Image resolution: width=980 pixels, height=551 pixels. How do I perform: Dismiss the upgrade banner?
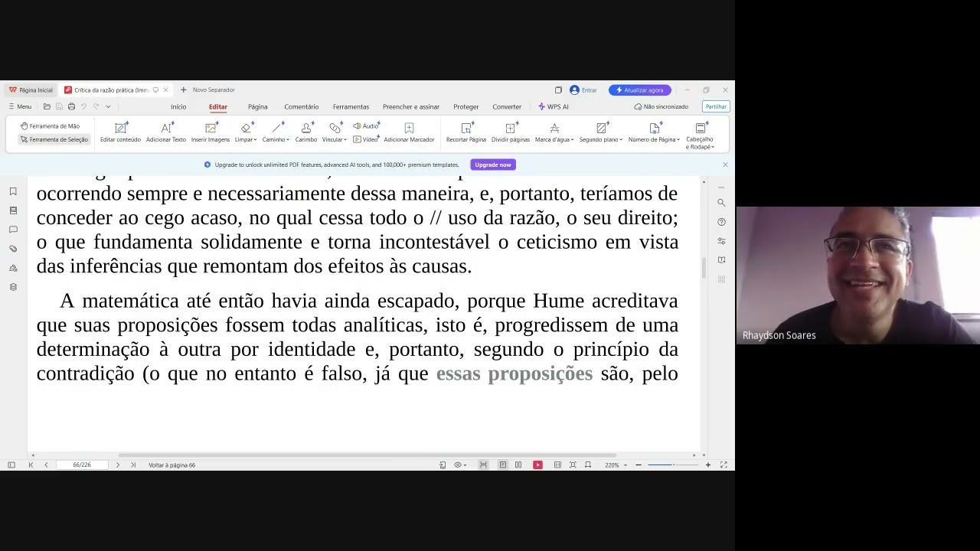(725, 165)
